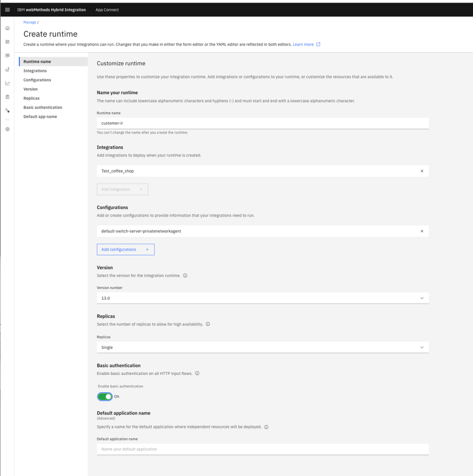The image size is (473, 476).
Task: Open the monitoring chart icon in the sidebar
Action: click(x=7, y=82)
